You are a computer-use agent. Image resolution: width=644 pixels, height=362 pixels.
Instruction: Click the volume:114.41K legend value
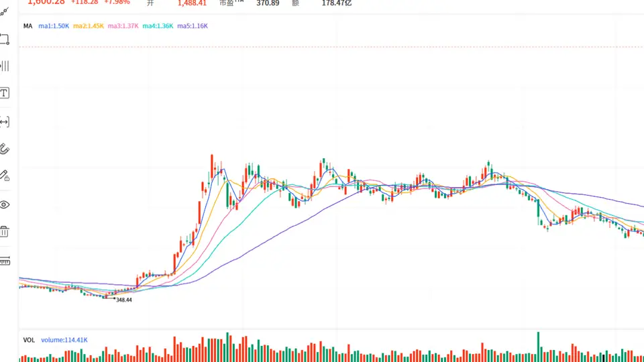coord(64,340)
